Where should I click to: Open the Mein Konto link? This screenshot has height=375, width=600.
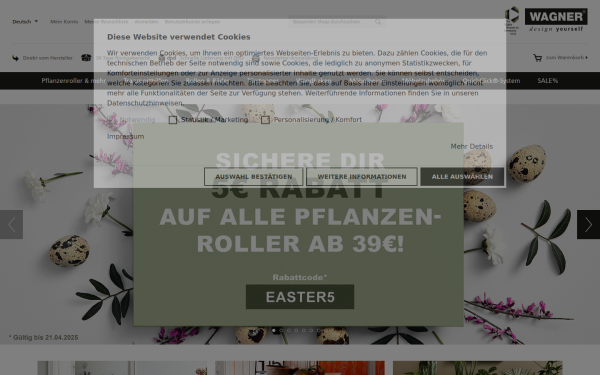tap(64, 22)
